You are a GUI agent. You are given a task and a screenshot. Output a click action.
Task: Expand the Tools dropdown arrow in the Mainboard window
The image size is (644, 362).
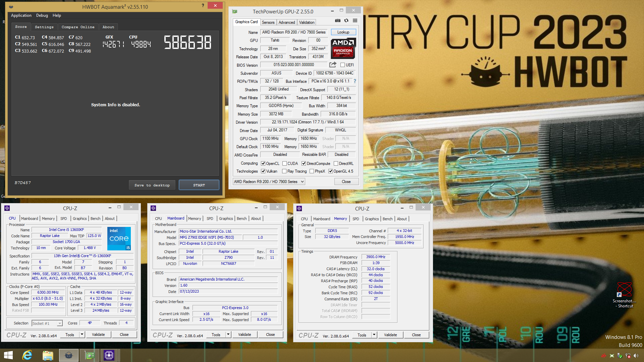pyautogui.click(x=228, y=335)
